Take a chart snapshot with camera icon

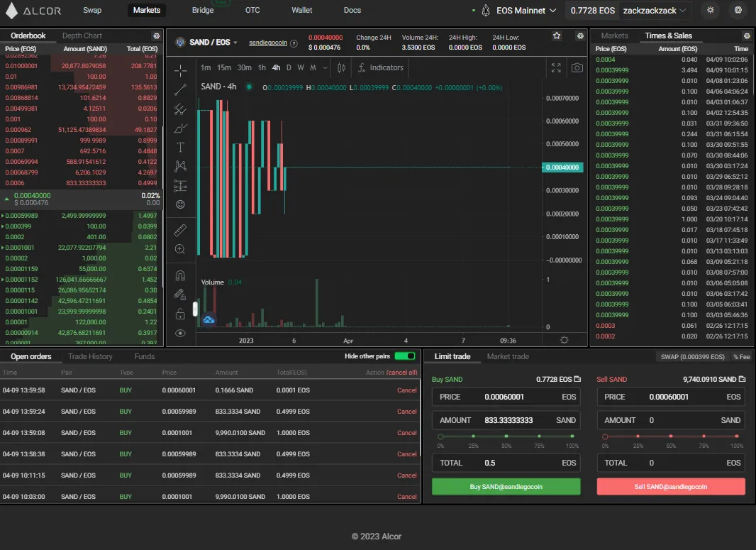pos(577,68)
